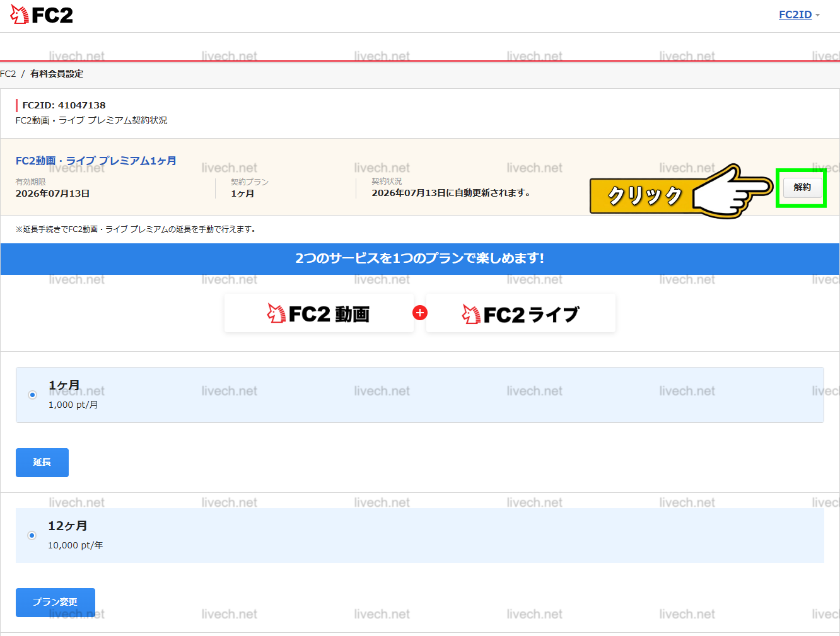840x636 pixels.
Task: Open the FC2ID account dropdown
Action: click(x=799, y=14)
